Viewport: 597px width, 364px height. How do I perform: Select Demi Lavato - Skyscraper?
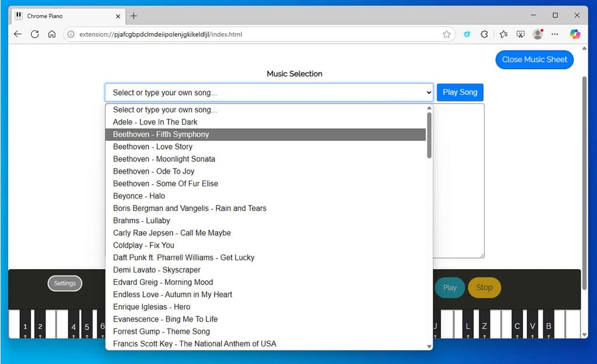pos(265,270)
